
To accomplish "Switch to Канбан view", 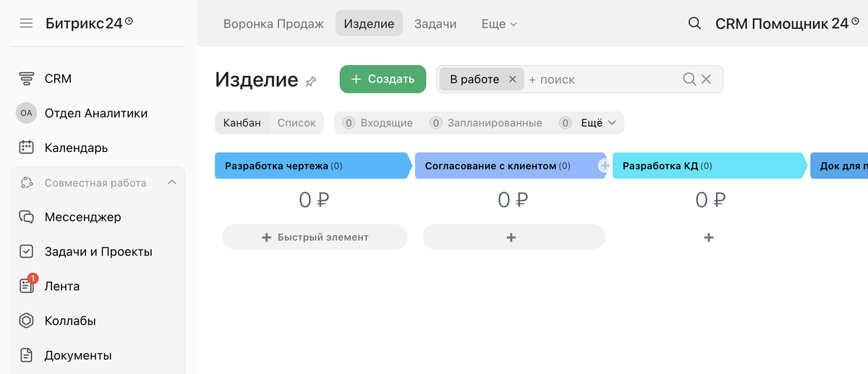I will click(x=242, y=123).
